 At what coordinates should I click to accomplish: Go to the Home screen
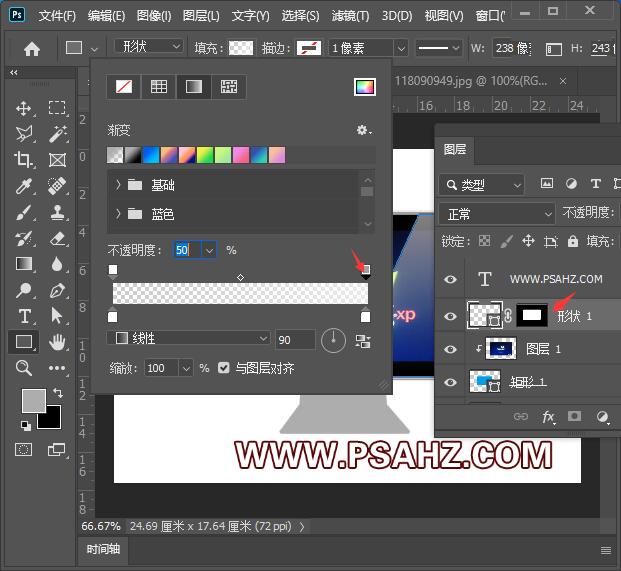(32, 49)
